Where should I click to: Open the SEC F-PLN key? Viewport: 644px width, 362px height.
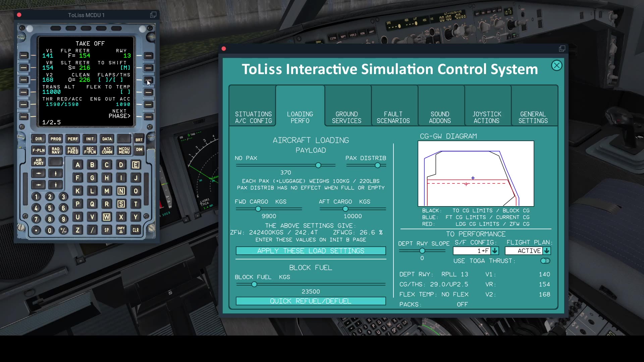pyautogui.click(x=90, y=150)
